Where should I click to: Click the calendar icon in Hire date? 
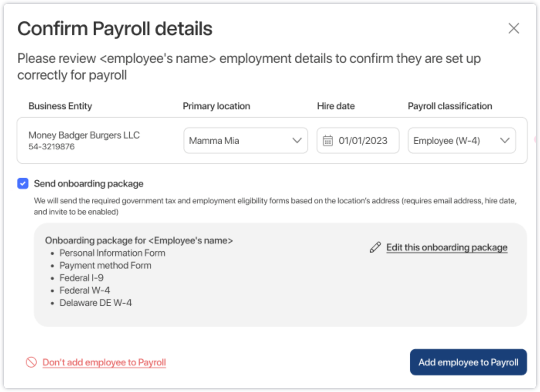coord(327,141)
